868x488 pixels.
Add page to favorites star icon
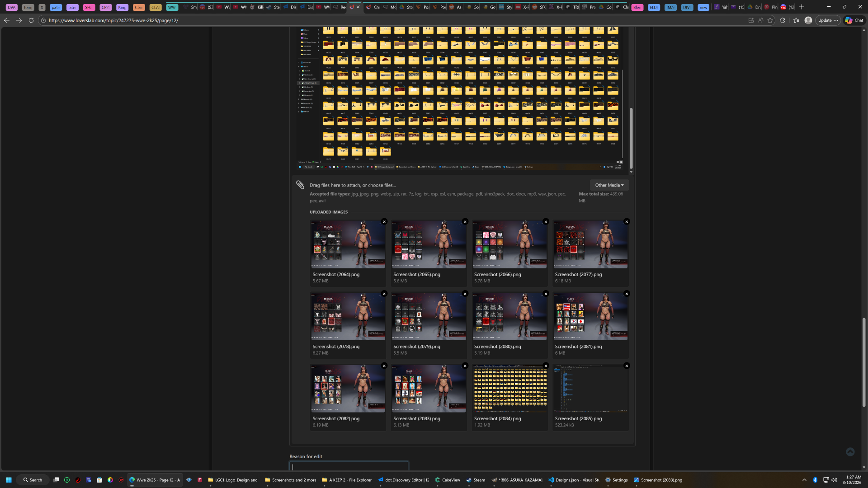coord(770,20)
